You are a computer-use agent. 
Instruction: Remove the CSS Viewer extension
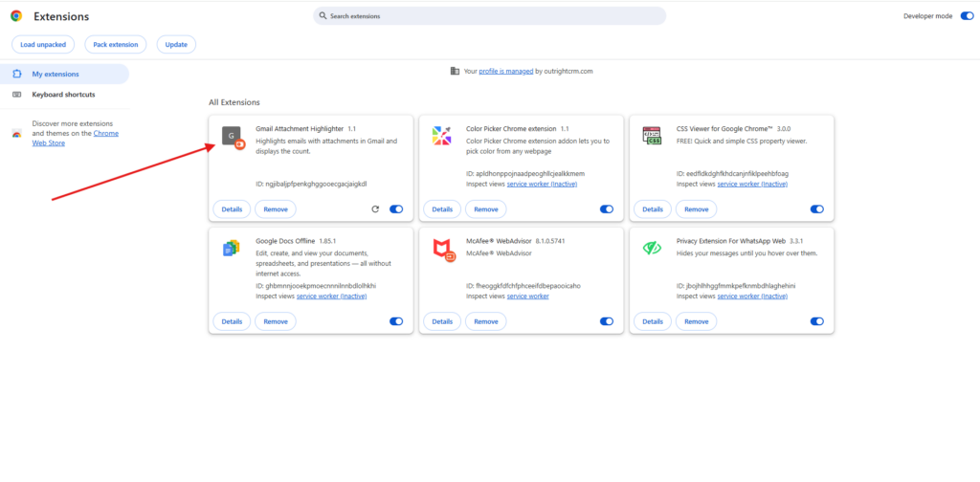point(697,209)
